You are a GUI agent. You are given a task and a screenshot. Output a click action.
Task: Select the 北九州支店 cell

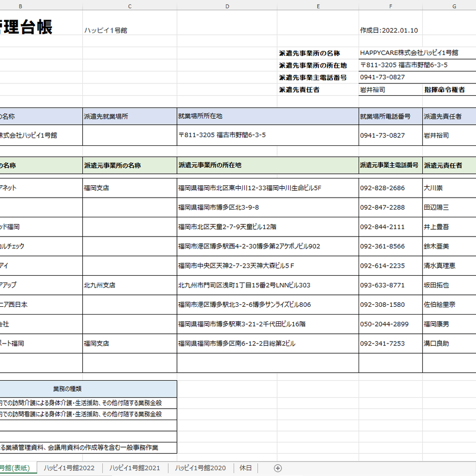click(x=130, y=285)
